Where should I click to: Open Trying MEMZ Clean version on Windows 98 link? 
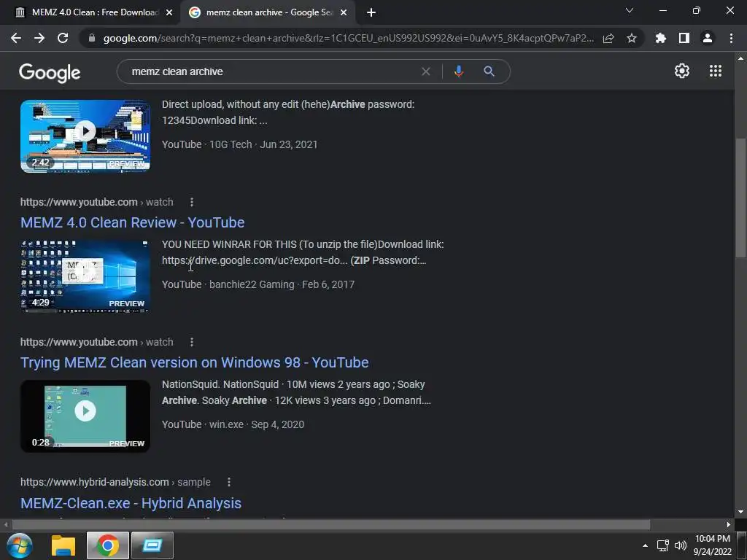[x=194, y=362]
